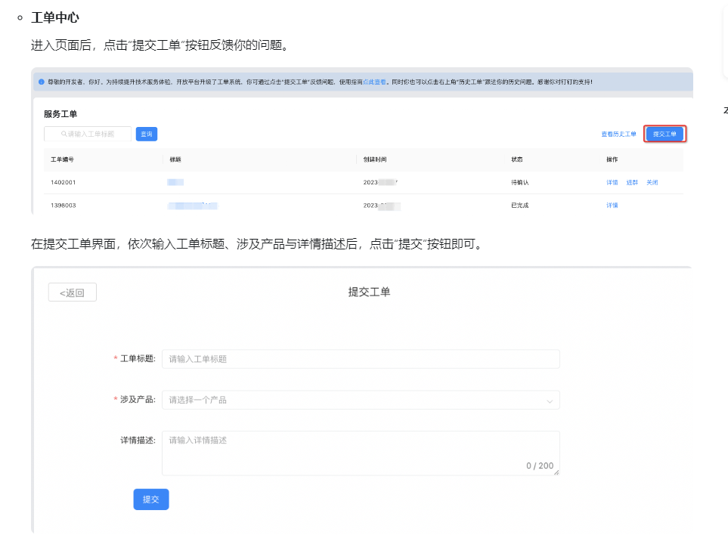This screenshot has height=560, width=728.
Task: Click the 提交工单 form page title
Action: [x=369, y=292]
